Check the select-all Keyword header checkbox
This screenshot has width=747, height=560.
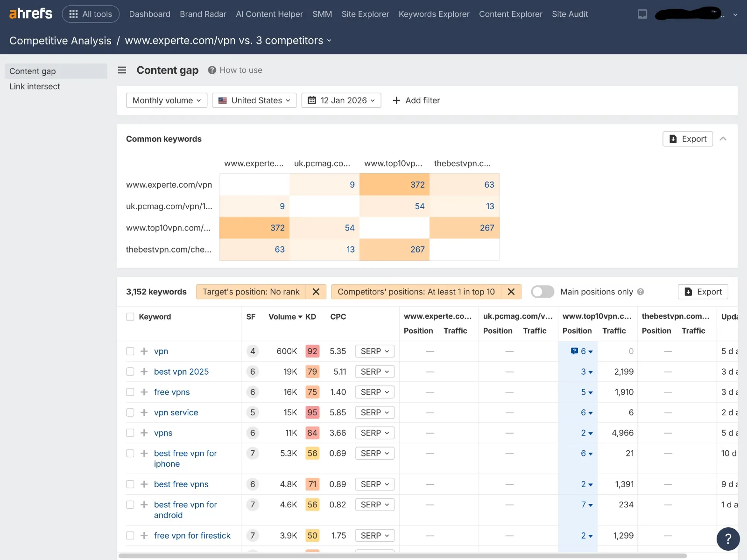[x=130, y=317]
